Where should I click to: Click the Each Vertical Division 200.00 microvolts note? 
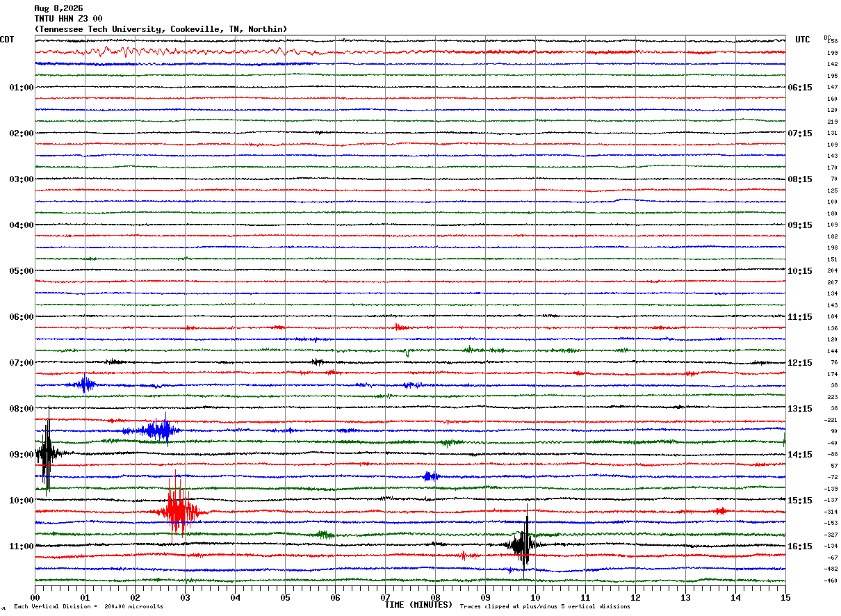[x=88, y=607]
